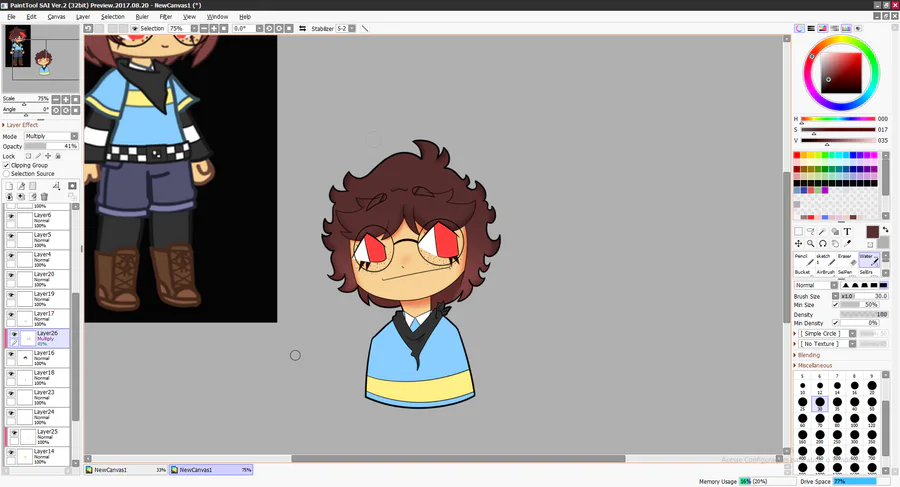The width and height of the screenshot is (900, 487).
Task: Choose the sketch brush
Action: pyautogui.click(x=826, y=260)
